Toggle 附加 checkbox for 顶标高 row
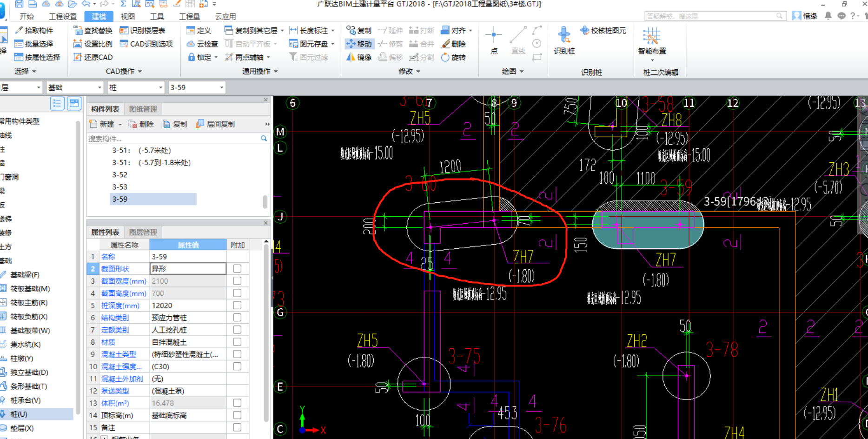 click(x=237, y=415)
